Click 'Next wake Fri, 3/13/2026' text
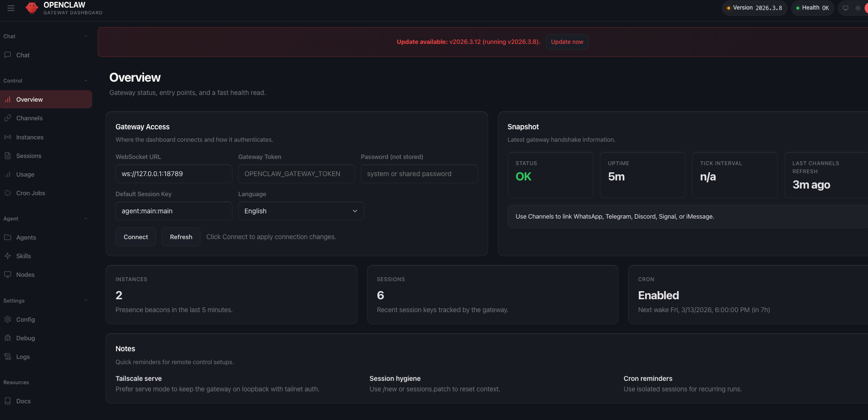 point(704,310)
